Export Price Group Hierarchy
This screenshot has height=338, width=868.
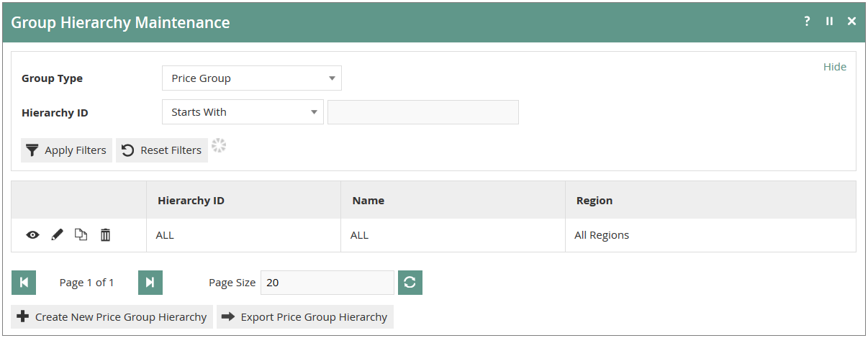(x=305, y=316)
